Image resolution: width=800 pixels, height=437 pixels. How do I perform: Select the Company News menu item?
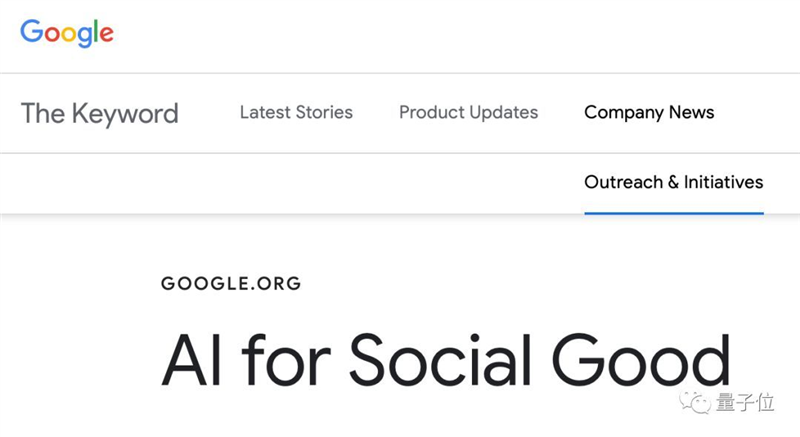[x=649, y=112]
